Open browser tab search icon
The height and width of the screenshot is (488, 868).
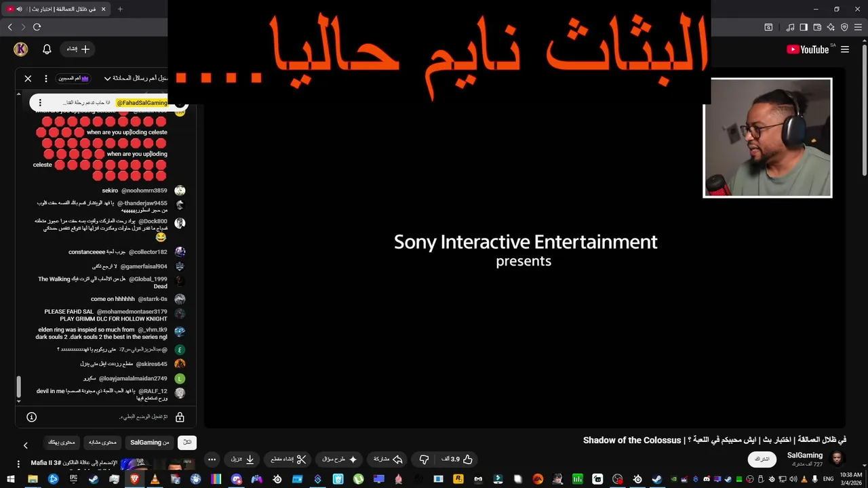[x=768, y=27]
